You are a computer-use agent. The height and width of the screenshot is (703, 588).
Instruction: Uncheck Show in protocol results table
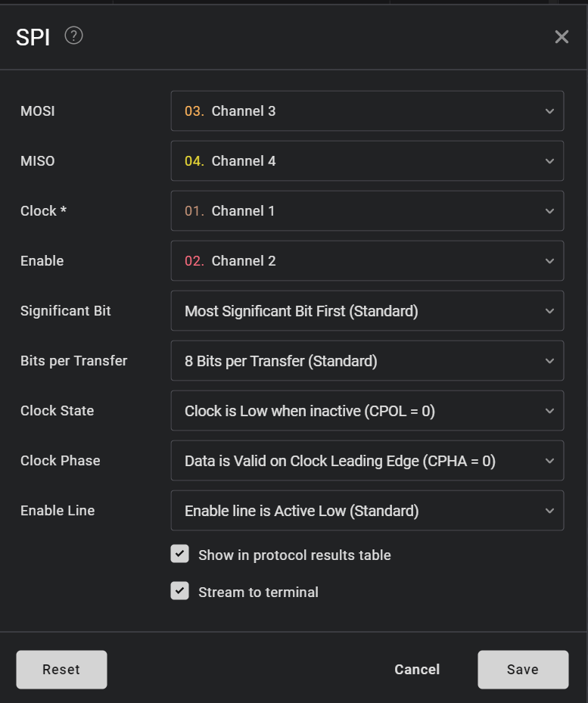tap(180, 554)
